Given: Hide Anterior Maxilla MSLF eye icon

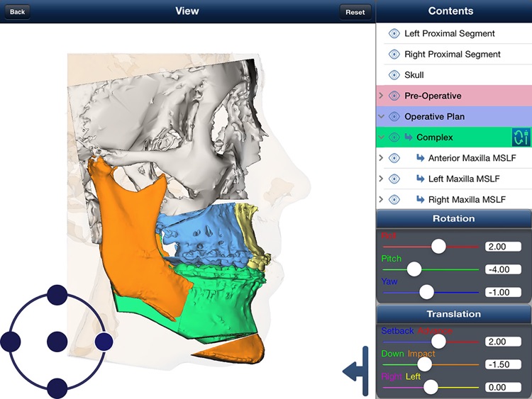Looking at the screenshot, I should point(394,158).
